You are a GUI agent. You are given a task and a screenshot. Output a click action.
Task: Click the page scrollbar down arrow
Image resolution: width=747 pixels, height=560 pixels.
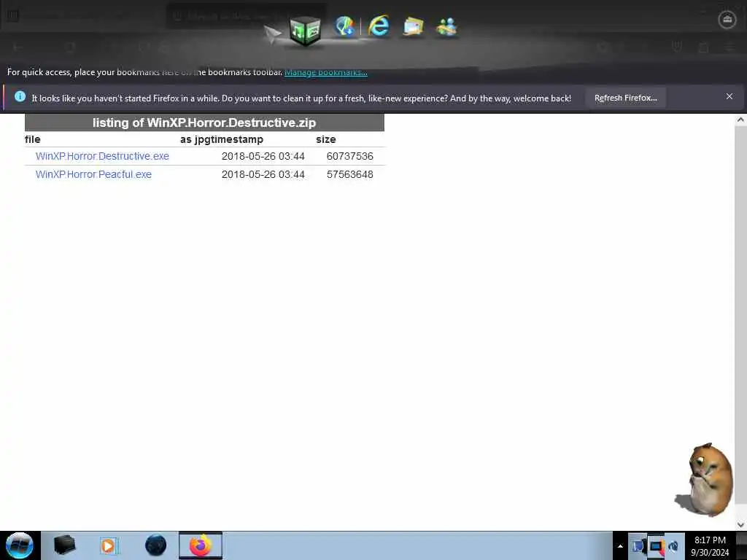(x=740, y=525)
